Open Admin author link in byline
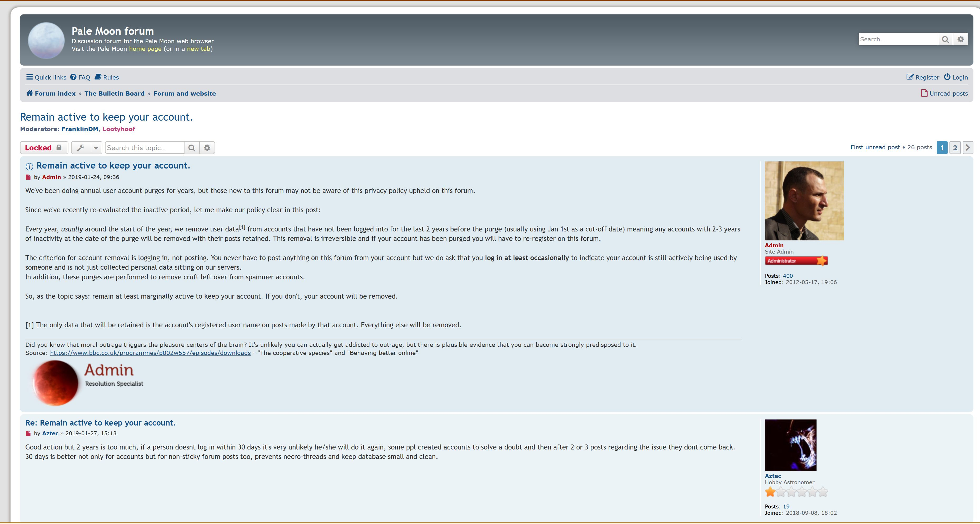Viewport: 980px width, 524px height. pyautogui.click(x=51, y=177)
